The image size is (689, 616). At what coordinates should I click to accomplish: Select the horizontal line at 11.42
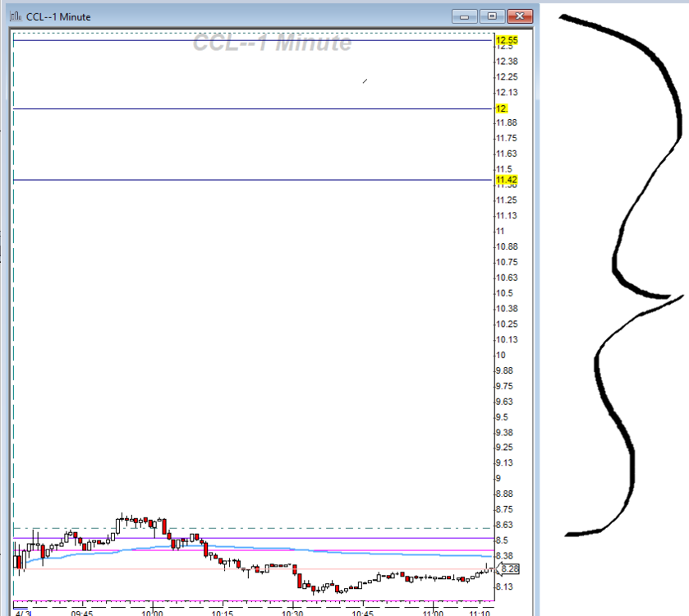246,180
